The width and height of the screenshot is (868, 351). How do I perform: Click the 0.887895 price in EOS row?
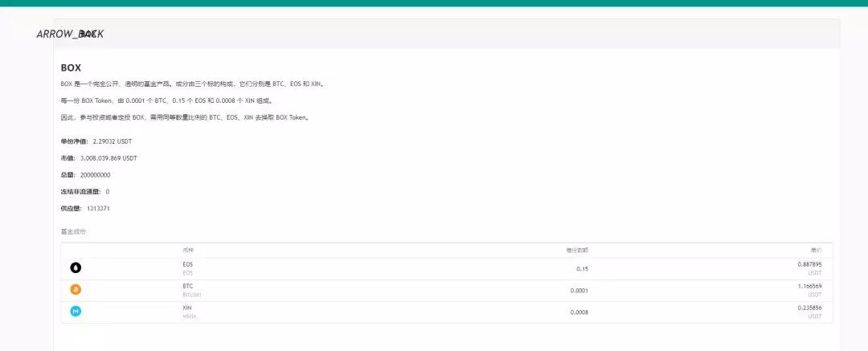tap(809, 264)
